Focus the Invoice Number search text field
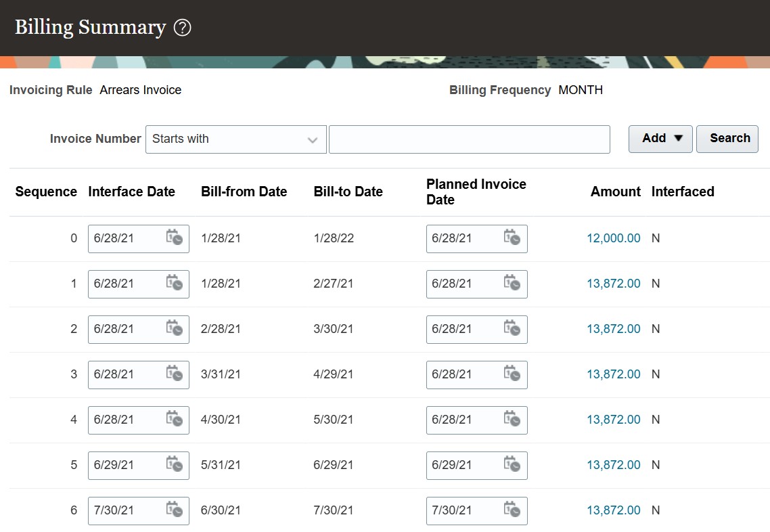 click(x=469, y=139)
